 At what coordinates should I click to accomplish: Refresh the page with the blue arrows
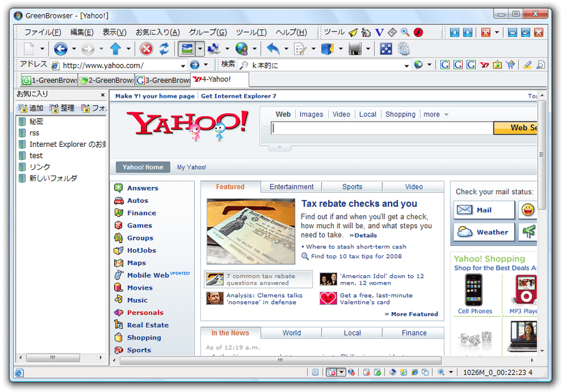pos(164,48)
